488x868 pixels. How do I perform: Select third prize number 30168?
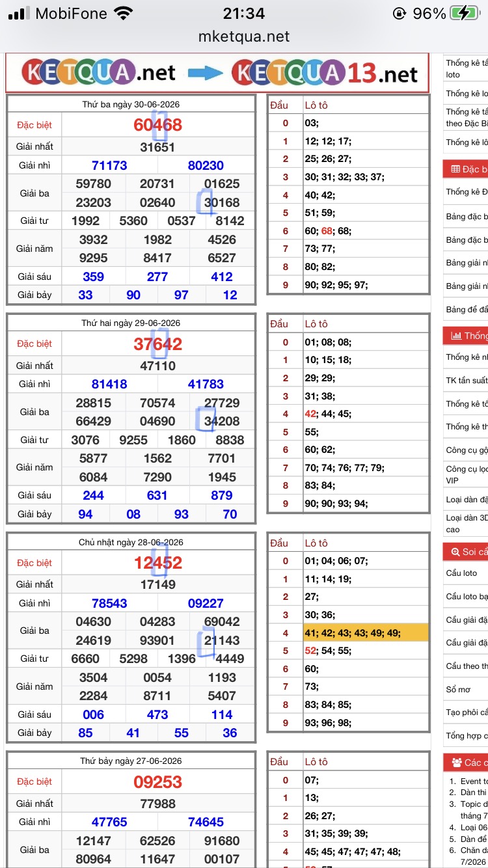point(222,202)
